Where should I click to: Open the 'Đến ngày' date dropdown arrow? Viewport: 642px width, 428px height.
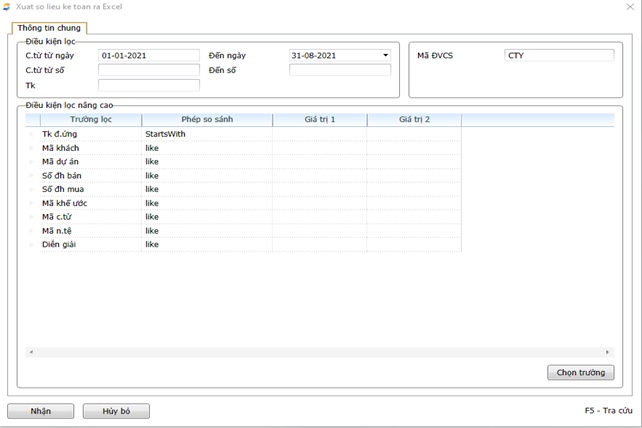tap(385, 56)
